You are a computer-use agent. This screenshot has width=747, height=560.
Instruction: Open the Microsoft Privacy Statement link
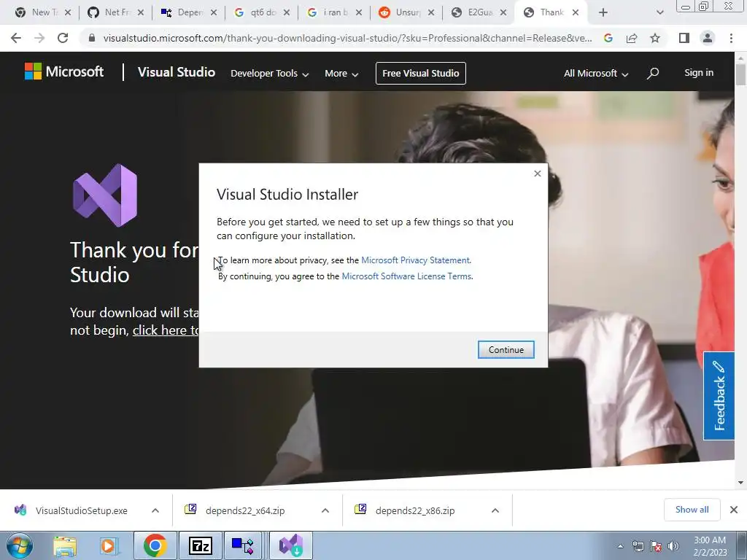[415, 260]
